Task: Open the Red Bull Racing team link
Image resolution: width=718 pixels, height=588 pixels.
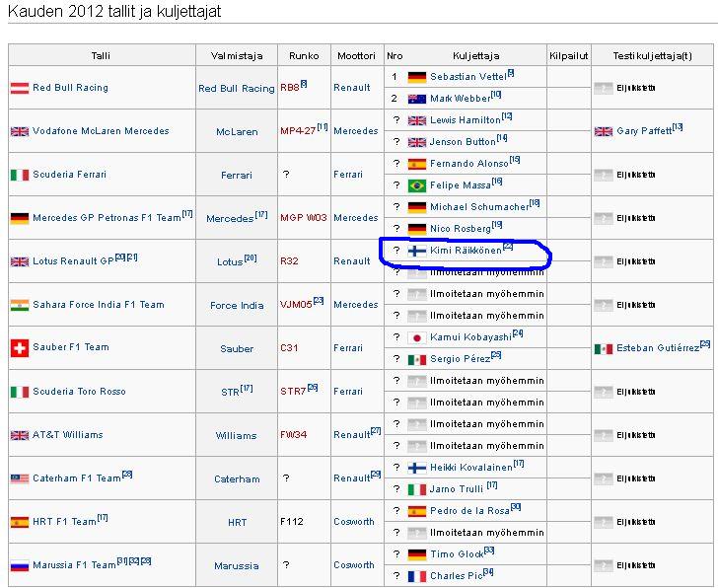Action: [71, 88]
